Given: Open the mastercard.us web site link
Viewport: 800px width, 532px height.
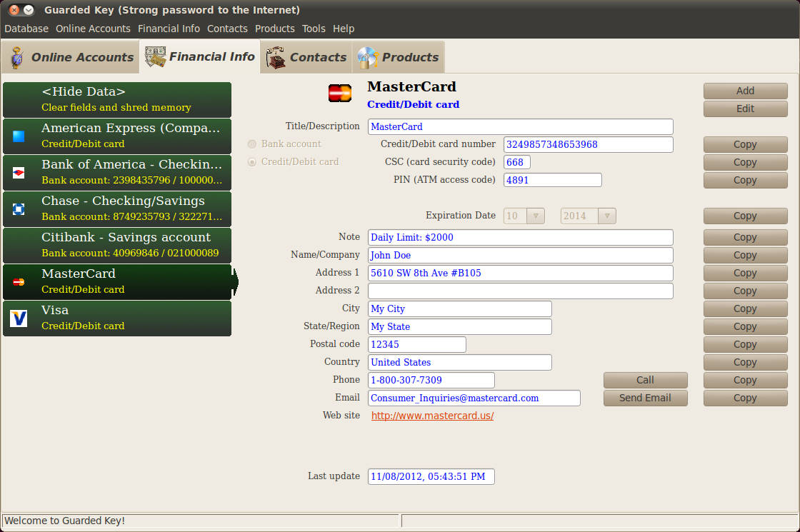Looking at the screenshot, I should (x=432, y=416).
